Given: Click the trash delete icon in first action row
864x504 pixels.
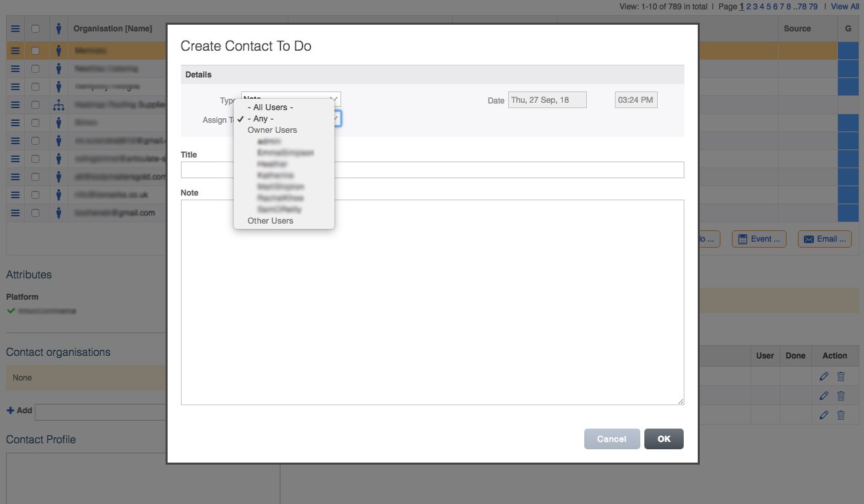Looking at the screenshot, I should tap(841, 376).
